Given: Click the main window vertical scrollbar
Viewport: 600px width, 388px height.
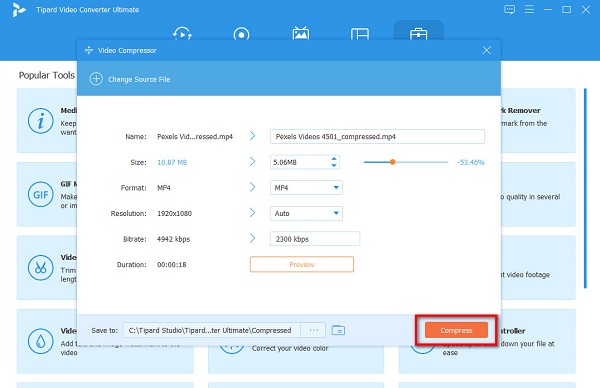Looking at the screenshot, I should point(585,188).
